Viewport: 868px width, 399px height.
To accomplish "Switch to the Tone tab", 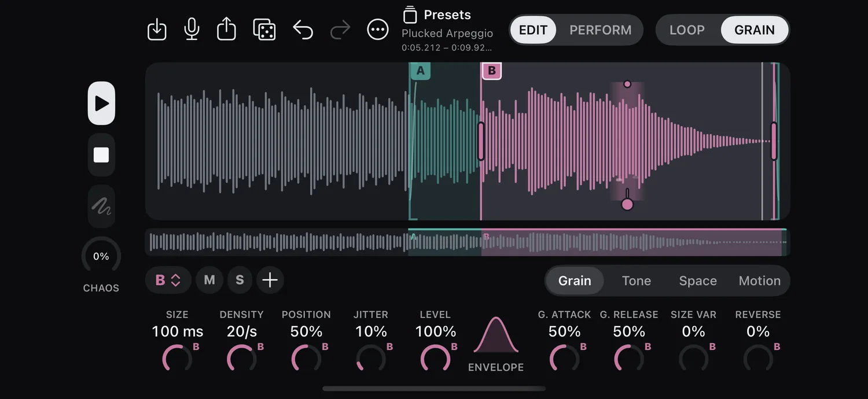I will (x=637, y=280).
